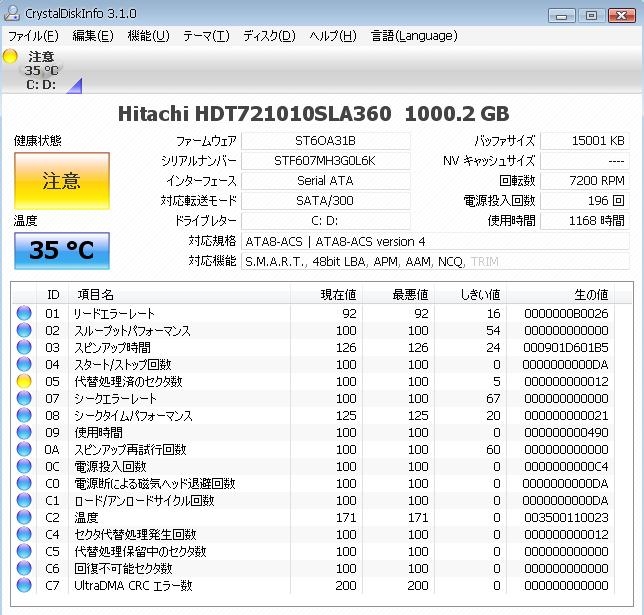Click the transfer mode field SATA/300
Screen dimensions: 644x615
pyautogui.click(x=326, y=200)
